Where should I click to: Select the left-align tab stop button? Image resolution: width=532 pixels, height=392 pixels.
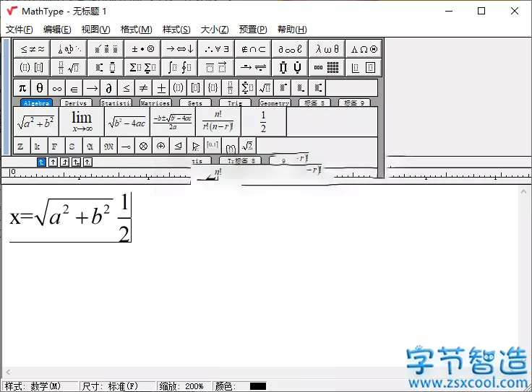pyautogui.click(x=41, y=162)
